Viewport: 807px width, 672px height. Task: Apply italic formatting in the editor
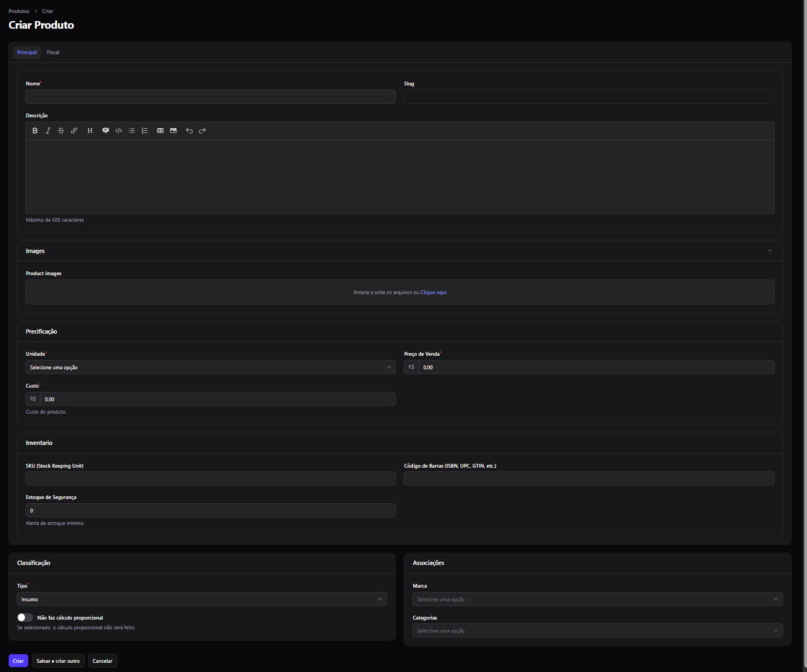48,131
